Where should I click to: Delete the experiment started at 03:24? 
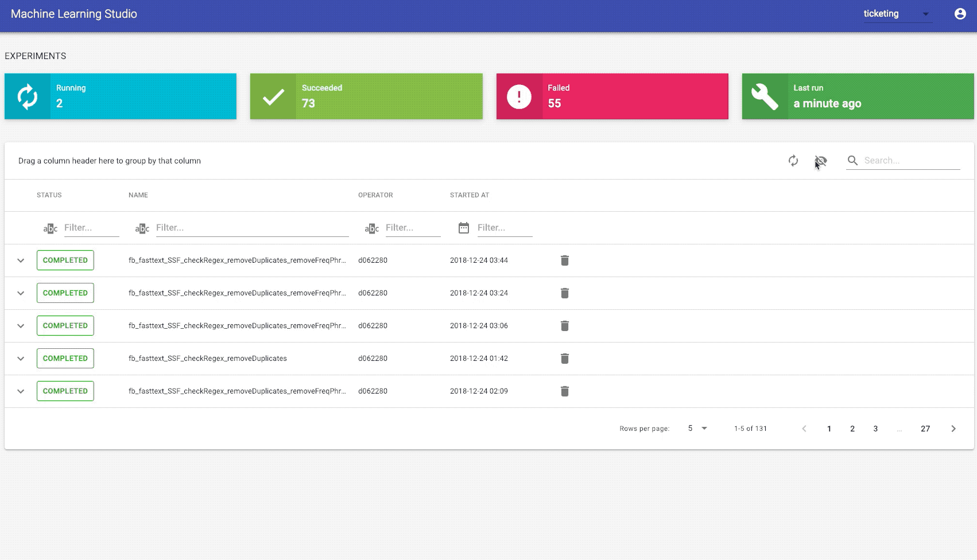click(565, 293)
